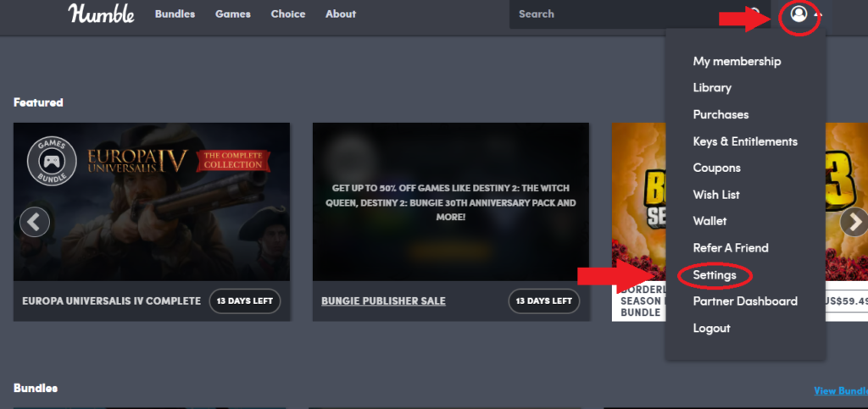The image size is (868, 409).
Task: Choose Logout from the account menu
Action: tap(711, 329)
